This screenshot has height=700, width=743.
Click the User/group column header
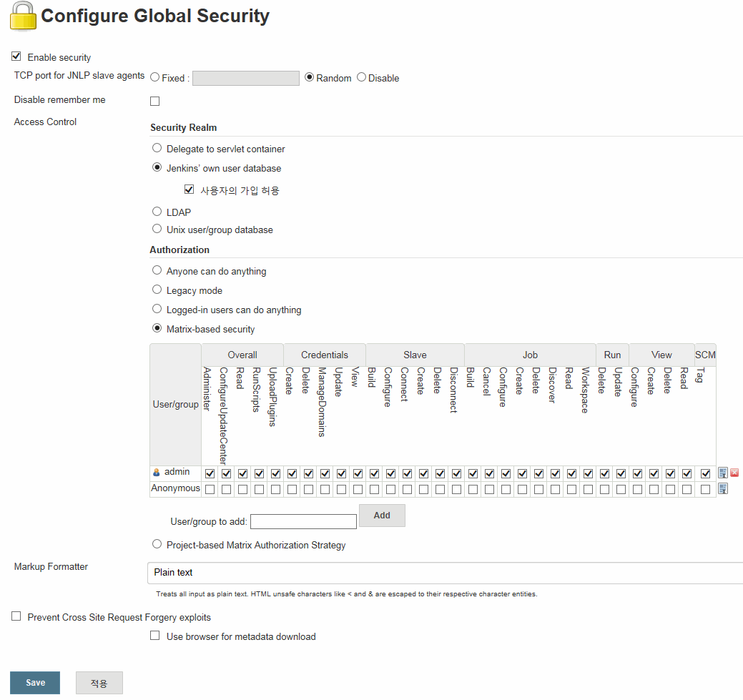tap(175, 404)
